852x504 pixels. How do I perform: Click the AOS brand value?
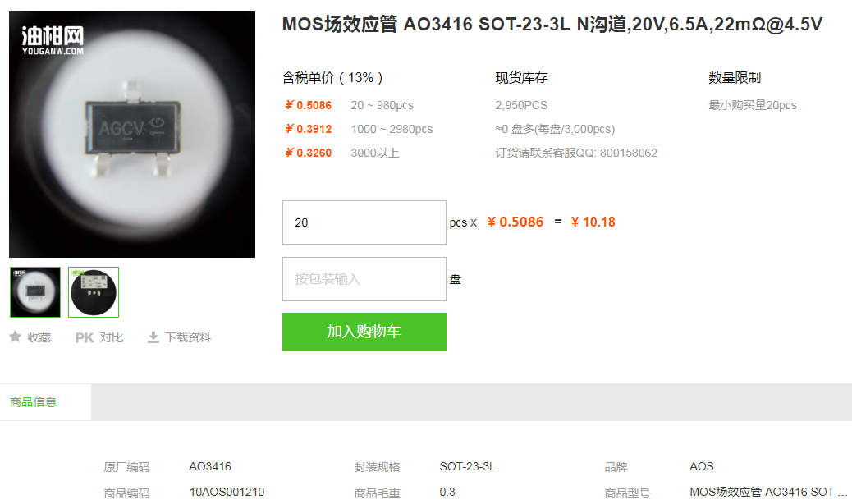click(702, 466)
